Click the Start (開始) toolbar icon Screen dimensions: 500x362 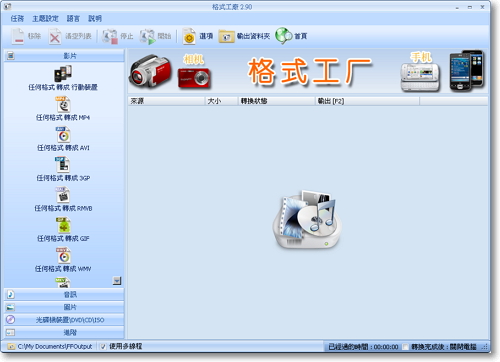pyautogui.click(x=148, y=36)
